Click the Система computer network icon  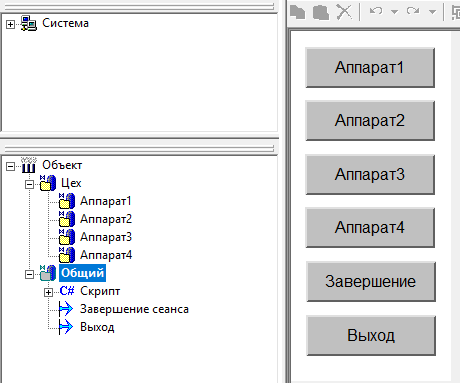pos(29,23)
